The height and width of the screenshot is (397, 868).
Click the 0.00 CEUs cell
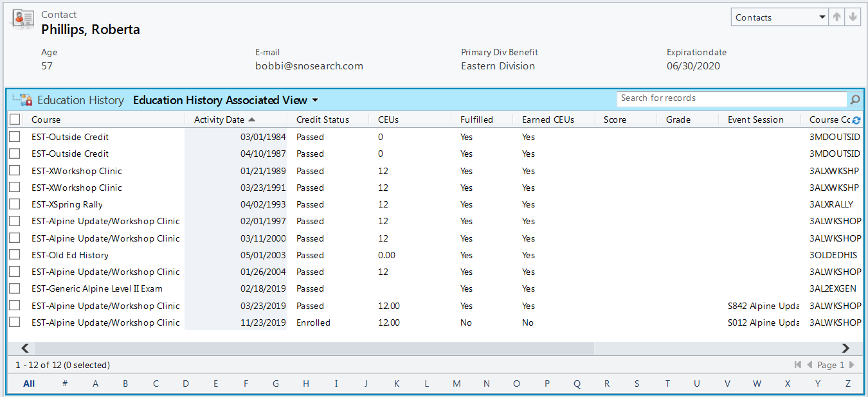[x=387, y=255]
